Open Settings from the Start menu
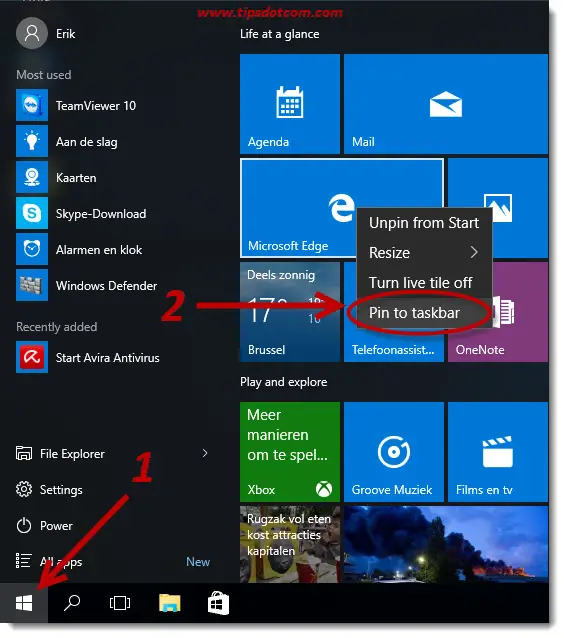Image resolution: width=564 pixels, height=638 pixels. (61, 489)
